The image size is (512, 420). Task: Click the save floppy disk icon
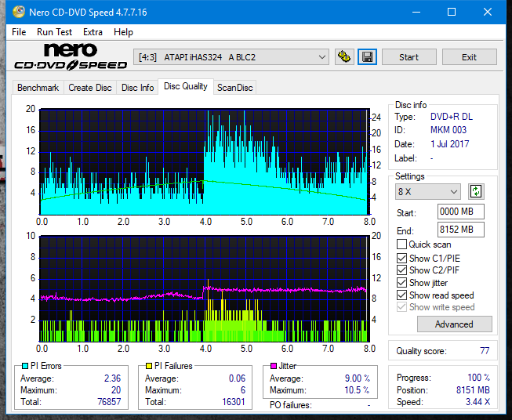coord(367,57)
